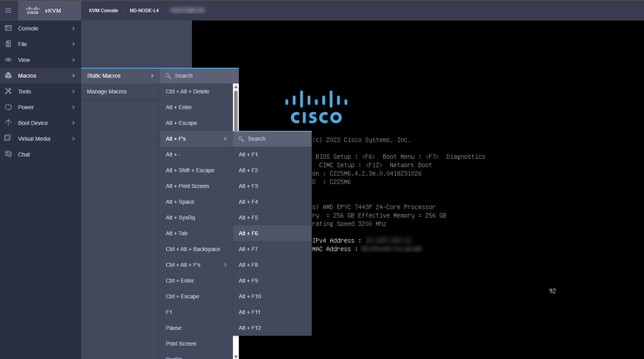The width and height of the screenshot is (644, 359).
Task: Send the Alt + F8 macro
Action: pos(272,265)
